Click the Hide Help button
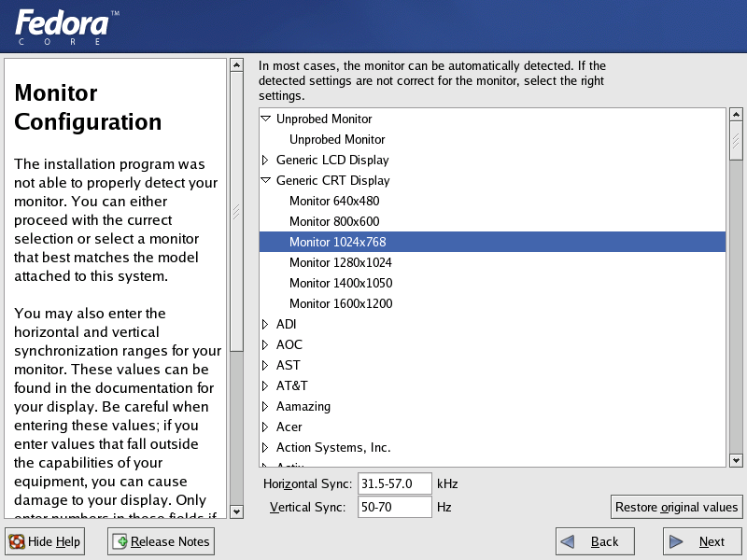This screenshot has height=560, width=747. click(45, 541)
